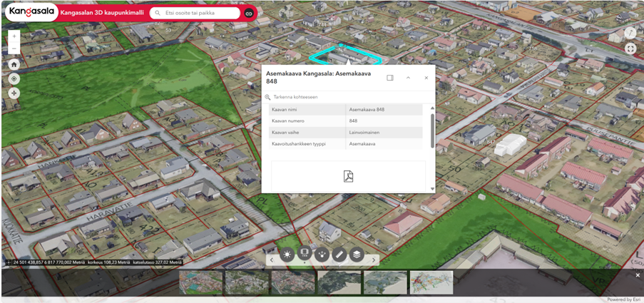Select the last bookmark thumbnail with the colored map
Viewport: 644px width, 303px height.
431,282
